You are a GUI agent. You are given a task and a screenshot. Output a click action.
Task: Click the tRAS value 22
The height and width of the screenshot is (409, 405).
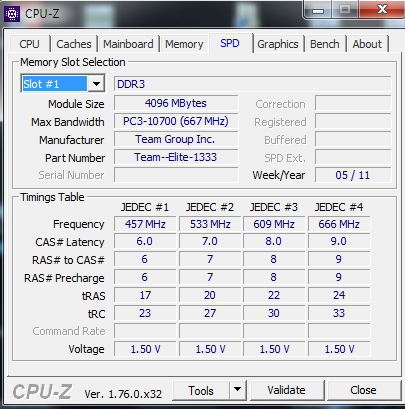click(x=274, y=295)
